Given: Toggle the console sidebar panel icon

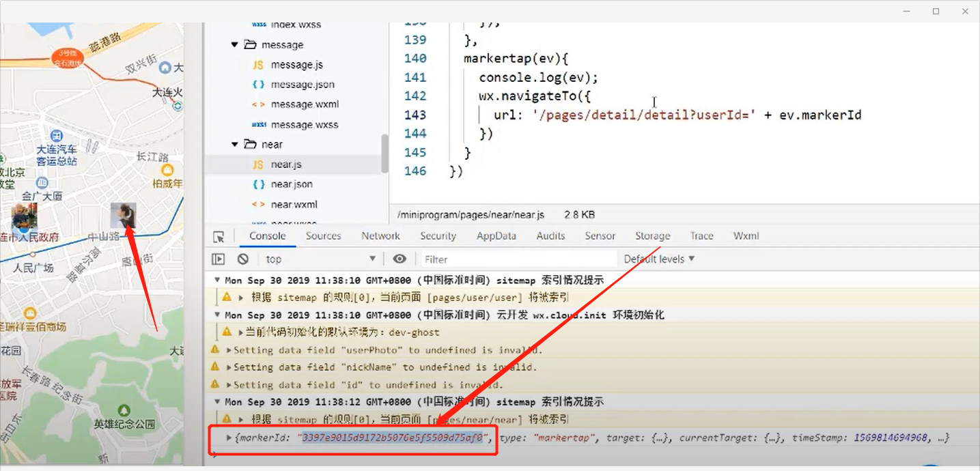Looking at the screenshot, I should point(219,259).
